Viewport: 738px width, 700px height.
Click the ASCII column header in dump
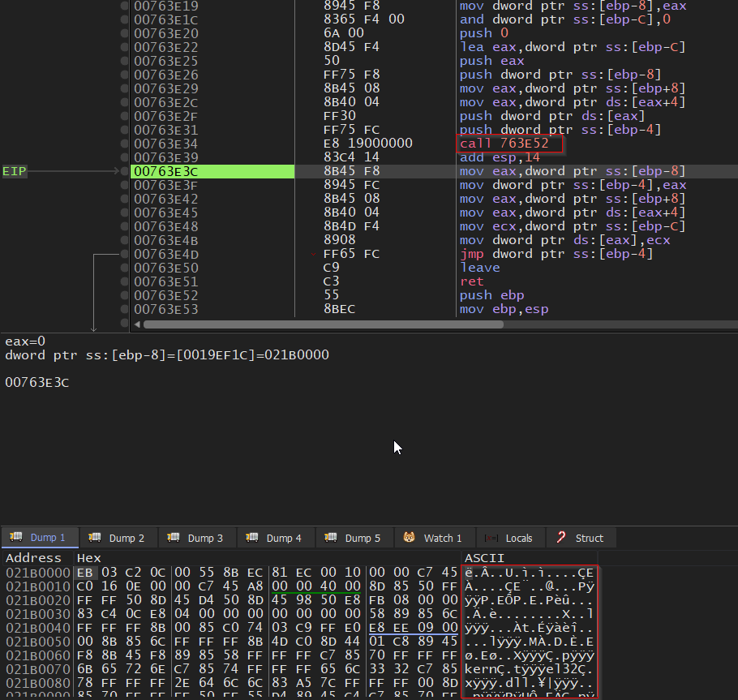click(x=484, y=558)
